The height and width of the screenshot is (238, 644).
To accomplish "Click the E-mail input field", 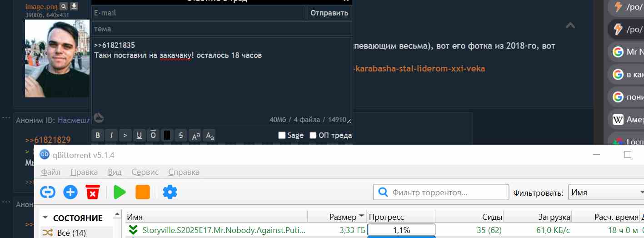I will 198,13.
